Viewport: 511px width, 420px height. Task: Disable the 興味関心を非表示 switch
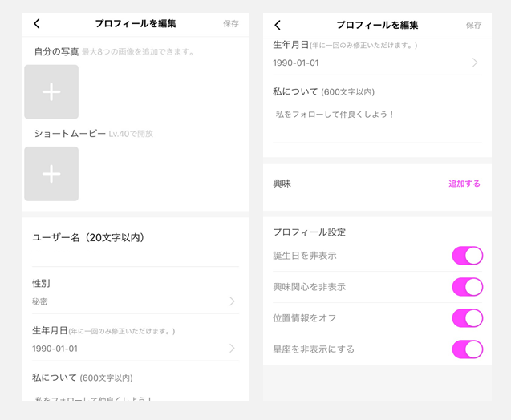[467, 287]
